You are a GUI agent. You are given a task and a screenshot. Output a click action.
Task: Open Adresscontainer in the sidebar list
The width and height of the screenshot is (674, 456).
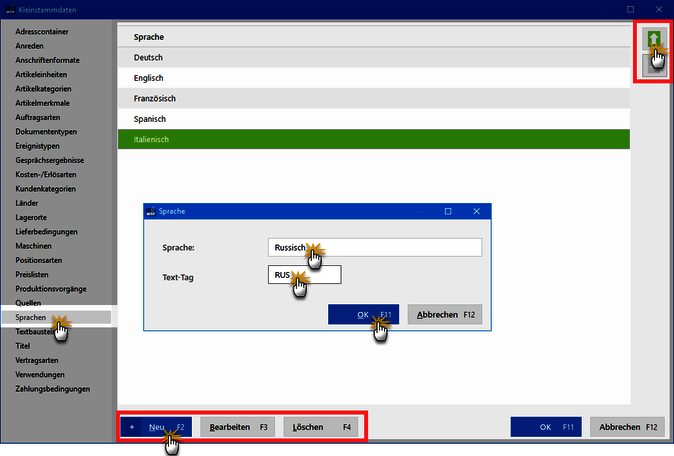42,31
